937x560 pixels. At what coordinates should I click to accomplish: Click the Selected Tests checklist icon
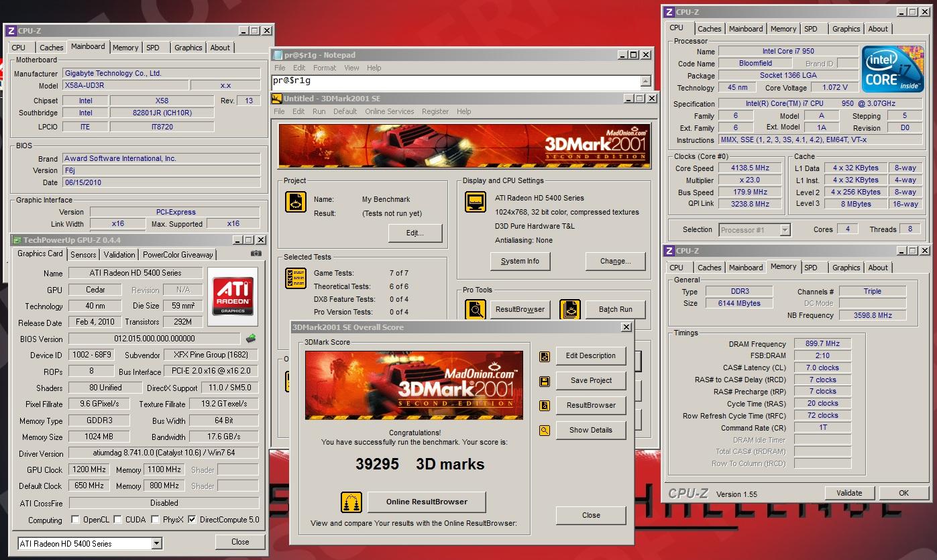[296, 278]
